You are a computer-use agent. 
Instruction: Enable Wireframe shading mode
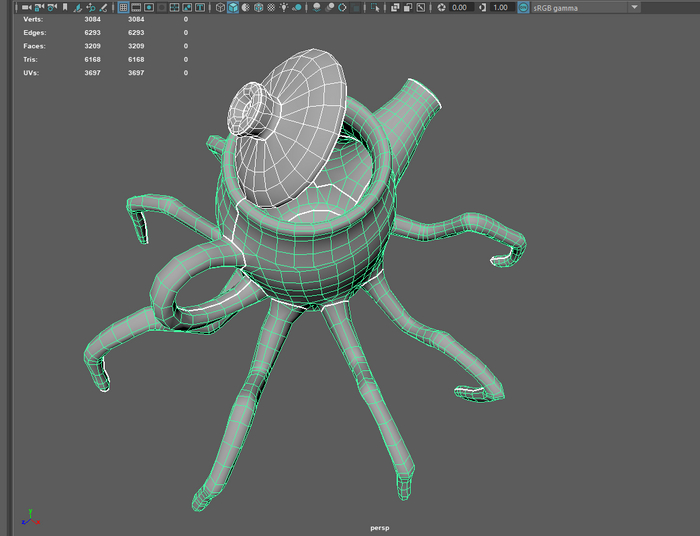220,7
